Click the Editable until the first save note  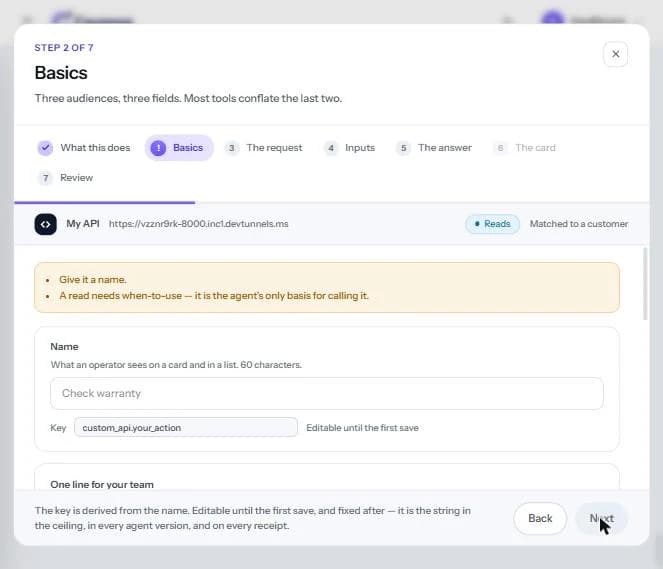[362, 428]
